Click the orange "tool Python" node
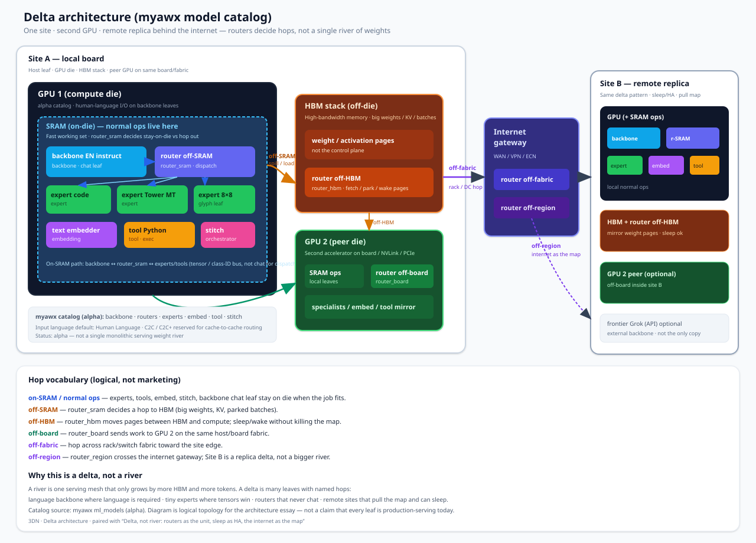Image resolution: width=756 pixels, height=543 pixels. tap(159, 235)
